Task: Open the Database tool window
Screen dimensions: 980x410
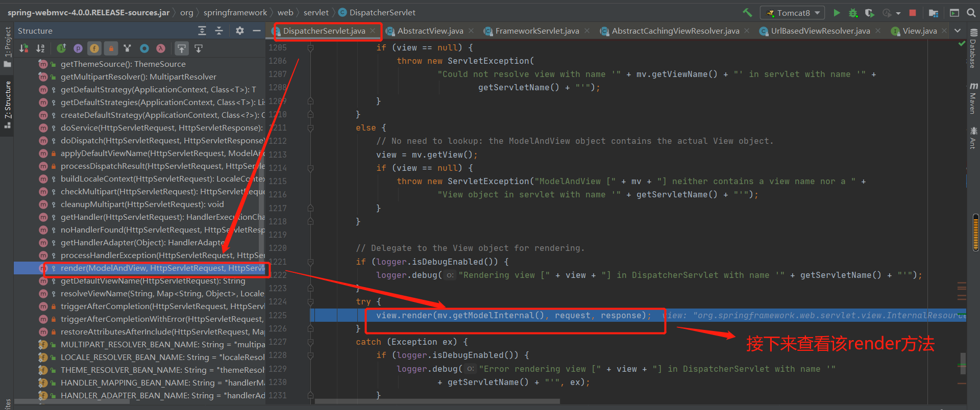Action: click(973, 48)
